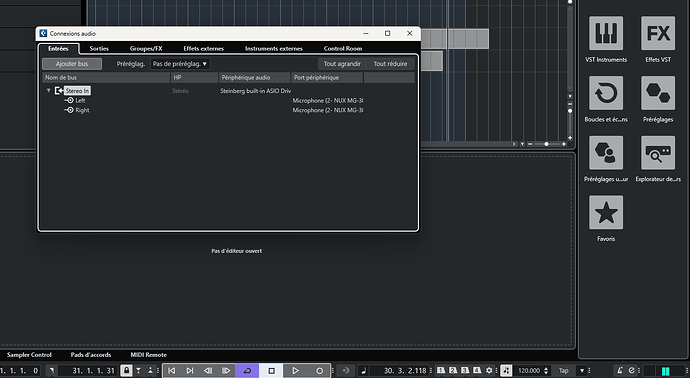Image resolution: width=690 pixels, height=378 pixels.
Task: Switch to the Effets externes tab
Action: [203, 48]
